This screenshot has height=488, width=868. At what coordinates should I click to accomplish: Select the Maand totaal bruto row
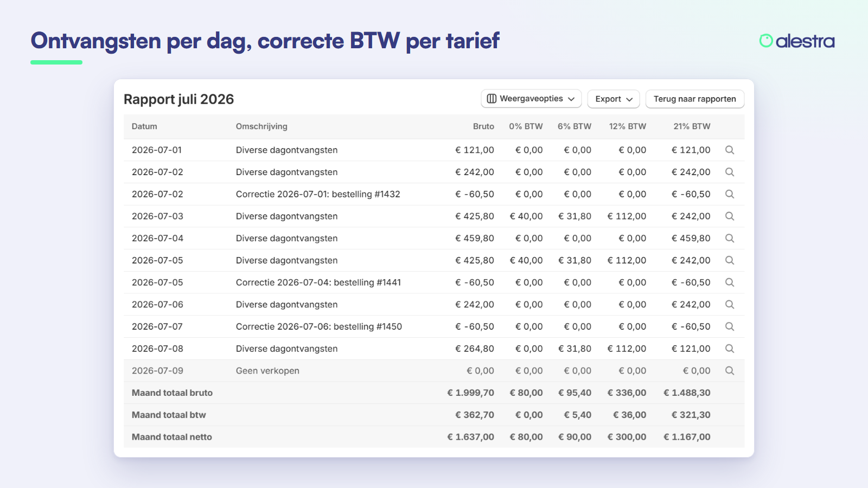(x=434, y=393)
